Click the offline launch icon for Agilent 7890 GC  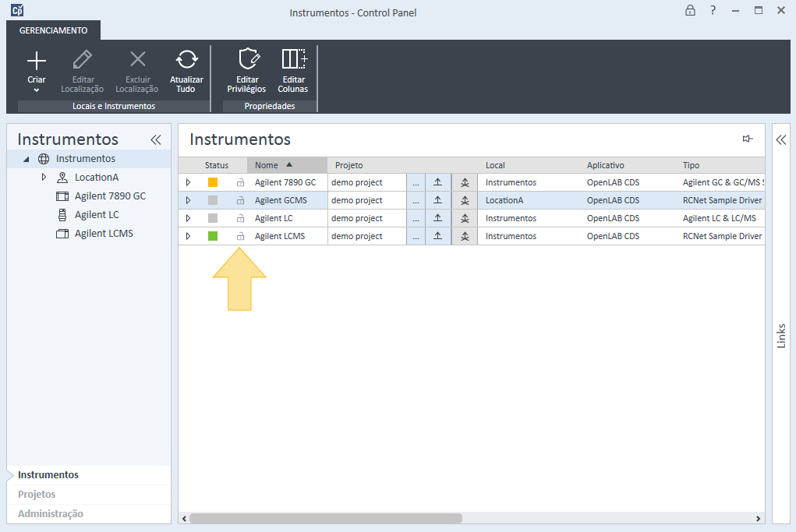pos(465,182)
